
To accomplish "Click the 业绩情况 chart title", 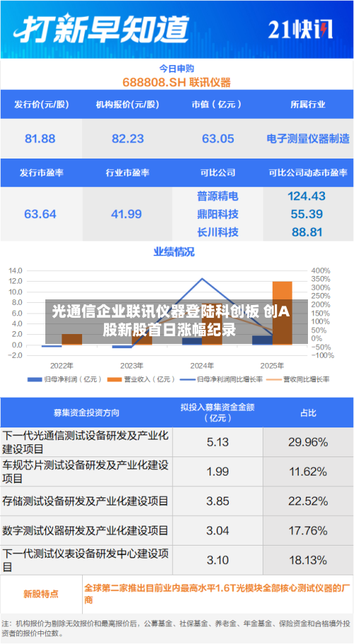I will point(174,251).
